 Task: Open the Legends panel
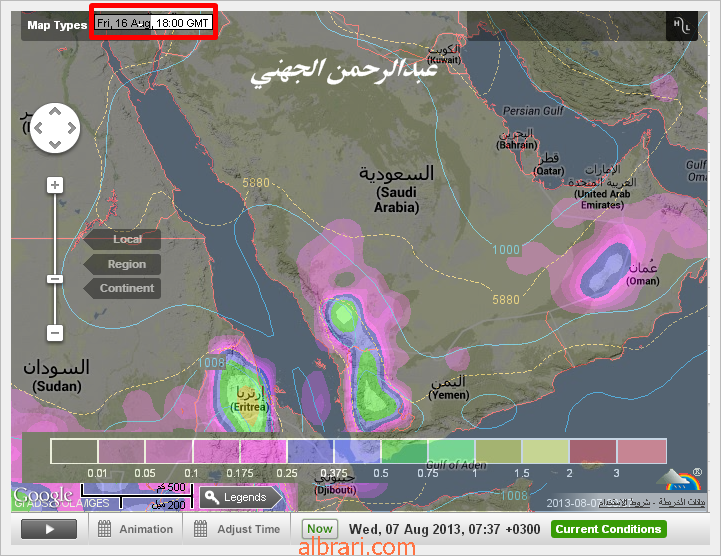(240, 497)
